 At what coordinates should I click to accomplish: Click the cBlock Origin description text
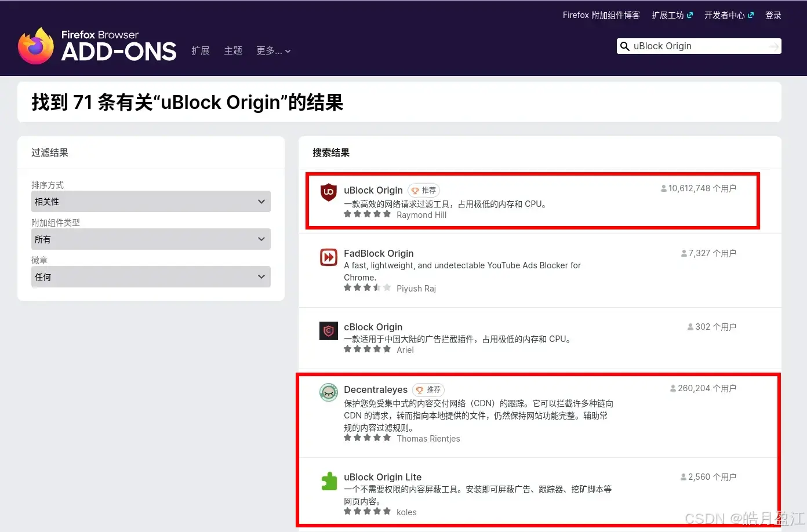[458, 339]
